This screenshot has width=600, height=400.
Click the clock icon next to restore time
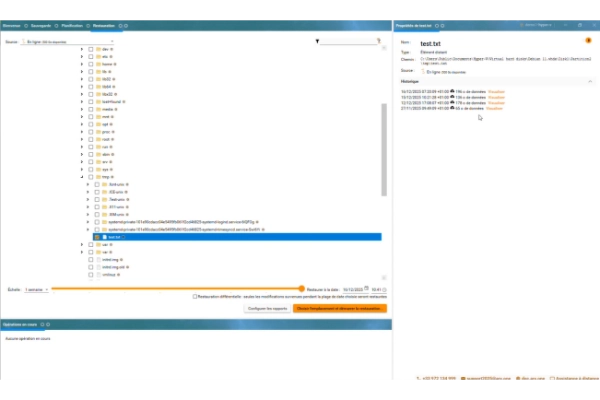(x=386, y=288)
